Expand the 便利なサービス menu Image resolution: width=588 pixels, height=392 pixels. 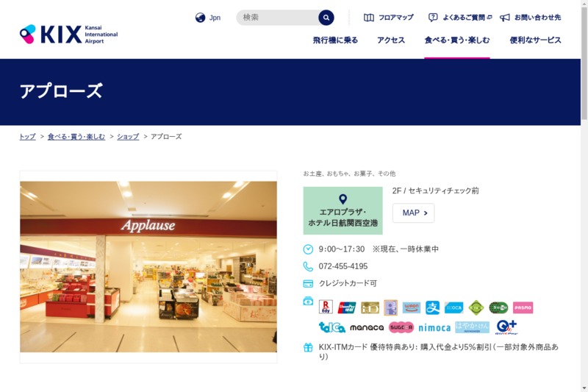[535, 40]
